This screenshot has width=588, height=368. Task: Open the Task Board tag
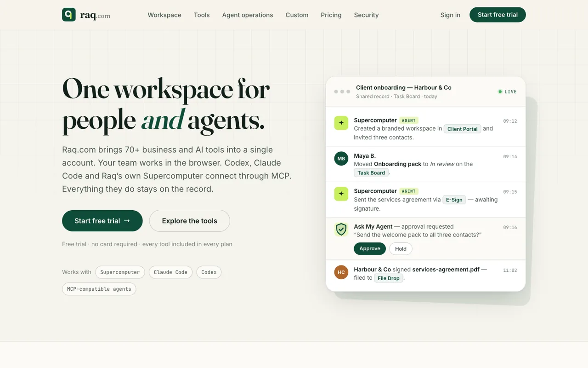point(371,172)
